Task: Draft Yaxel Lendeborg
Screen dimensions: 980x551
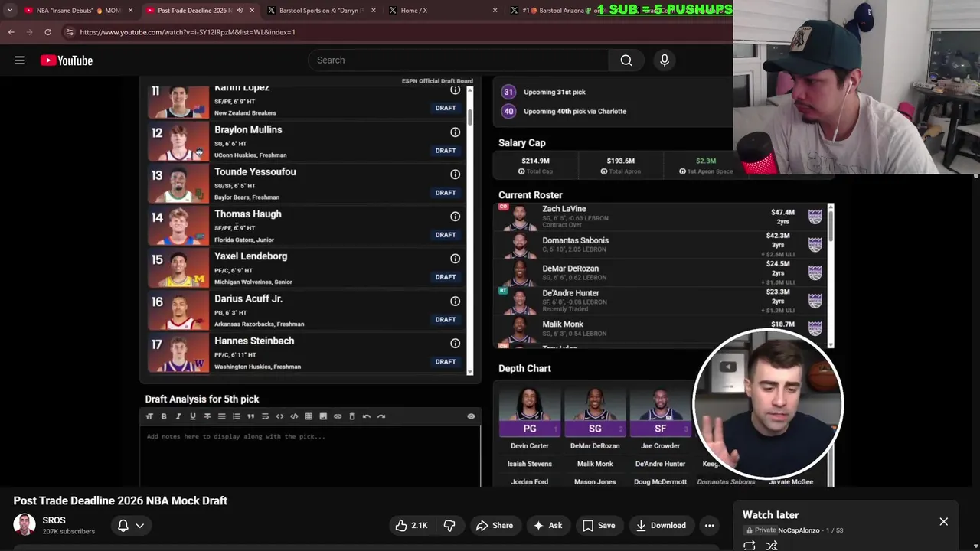Action: point(446,277)
